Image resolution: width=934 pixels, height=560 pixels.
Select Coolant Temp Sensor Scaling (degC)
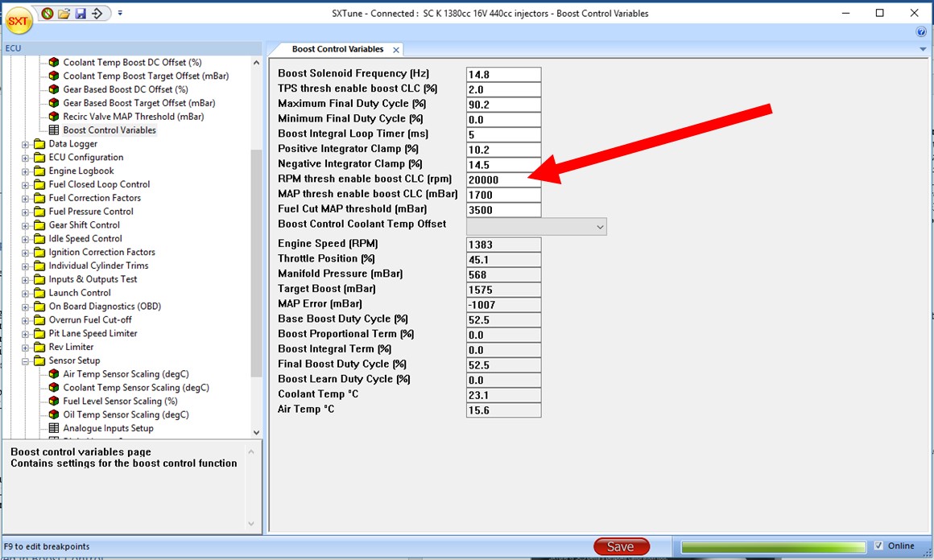[135, 388]
